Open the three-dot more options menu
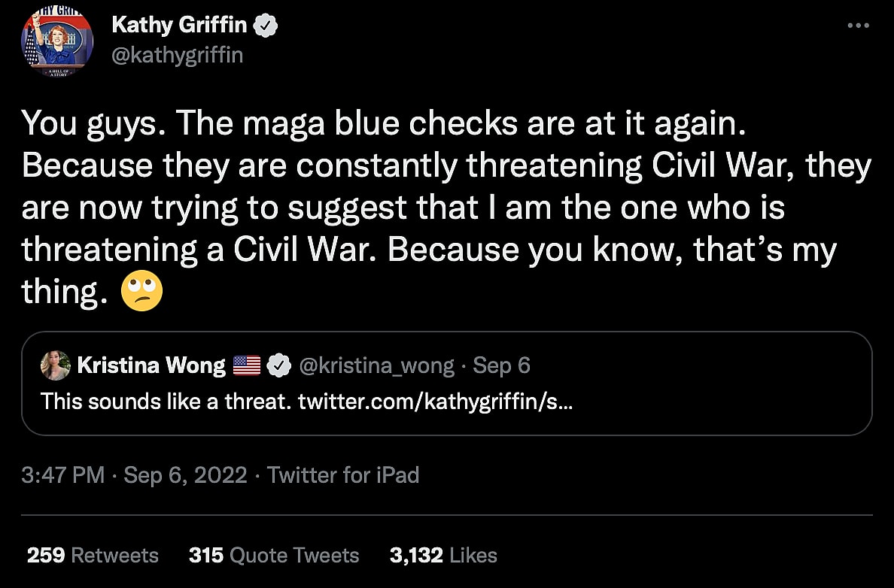This screenshot has width=894, height=588. pos(858,26)
